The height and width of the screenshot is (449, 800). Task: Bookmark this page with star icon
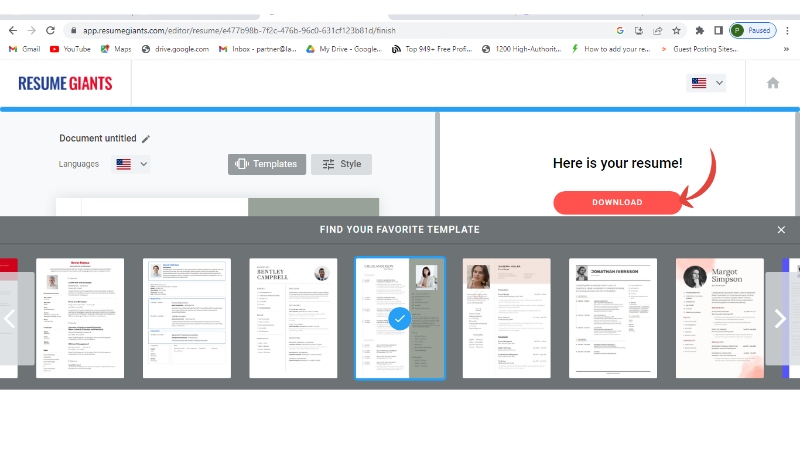[677, 31]
